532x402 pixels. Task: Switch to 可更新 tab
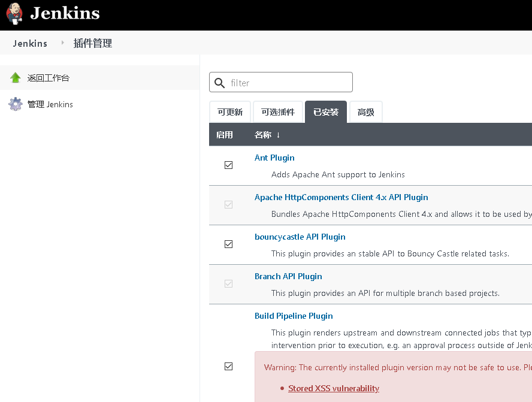tap(230, 112)
